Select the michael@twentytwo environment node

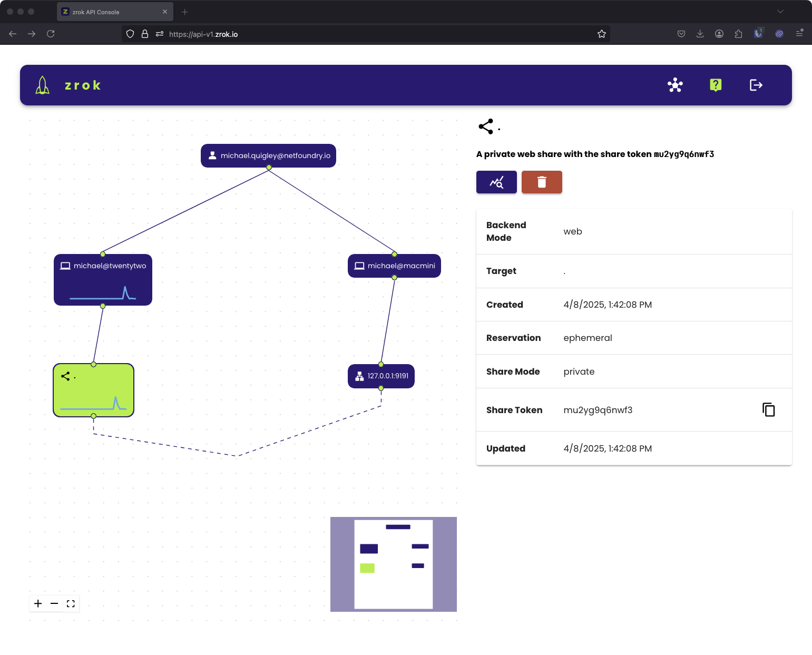click(x=103, y=280)
